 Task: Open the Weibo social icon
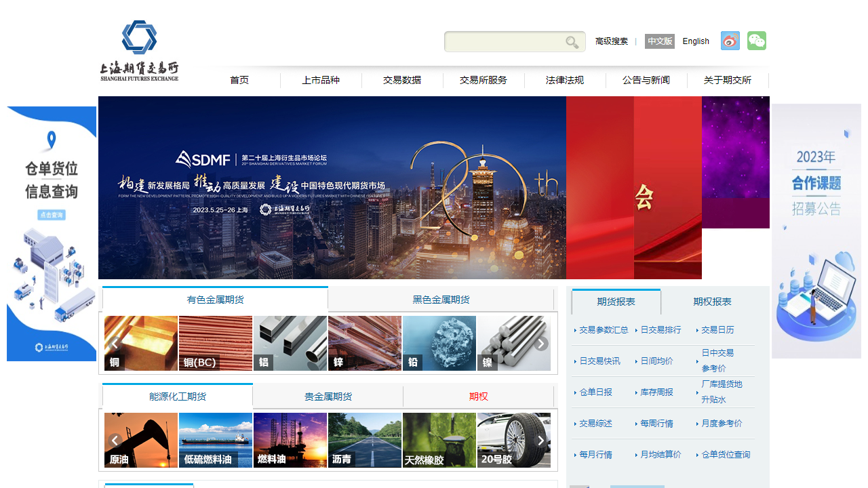(730, 41)
